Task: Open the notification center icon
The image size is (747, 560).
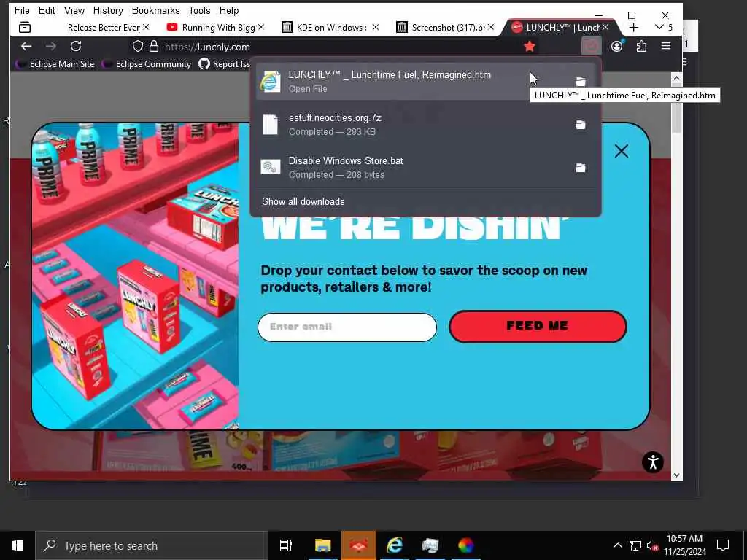Action: (723, 545)
